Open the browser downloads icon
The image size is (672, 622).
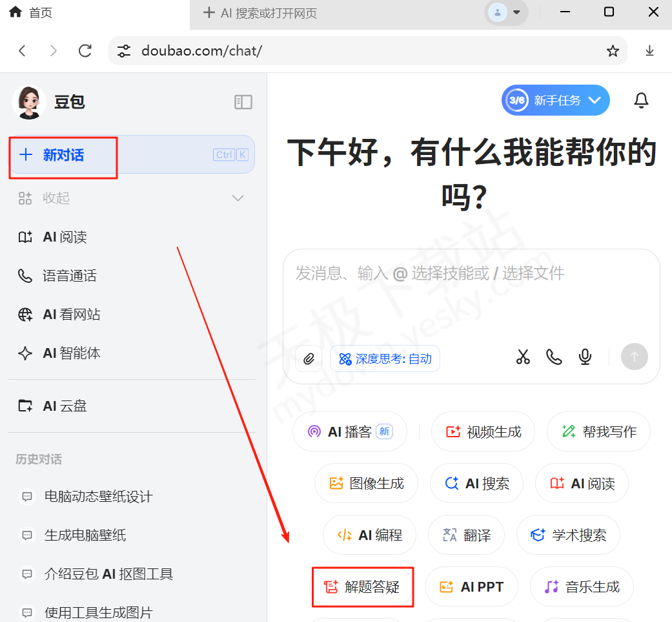click(x=649, y=51)
